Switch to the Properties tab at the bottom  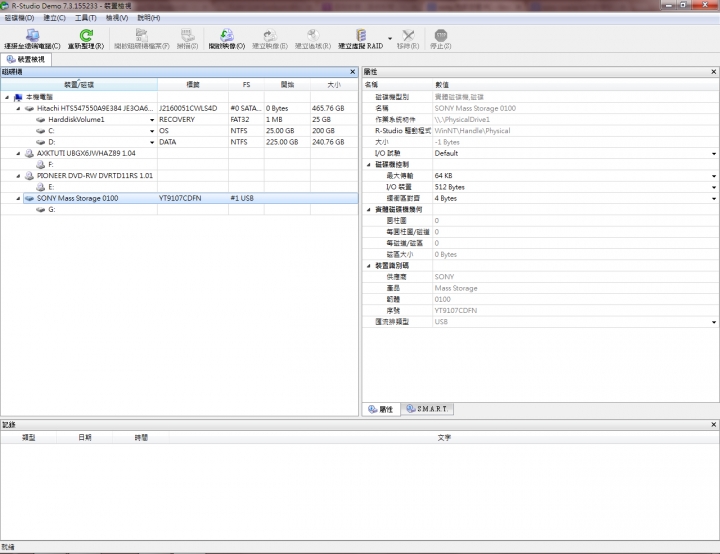(x=381, y=409)
